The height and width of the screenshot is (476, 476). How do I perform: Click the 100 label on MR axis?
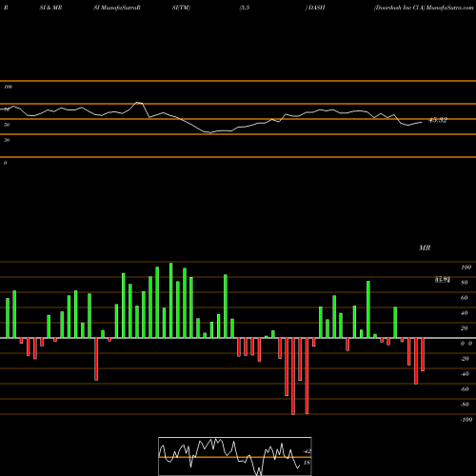(466, 268)
